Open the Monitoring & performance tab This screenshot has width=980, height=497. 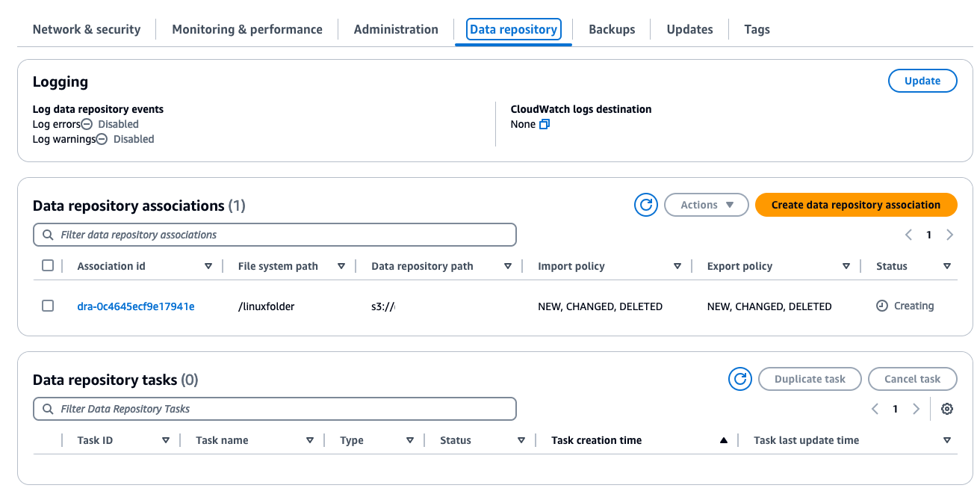pyautogui.click(x=246, y=29)
